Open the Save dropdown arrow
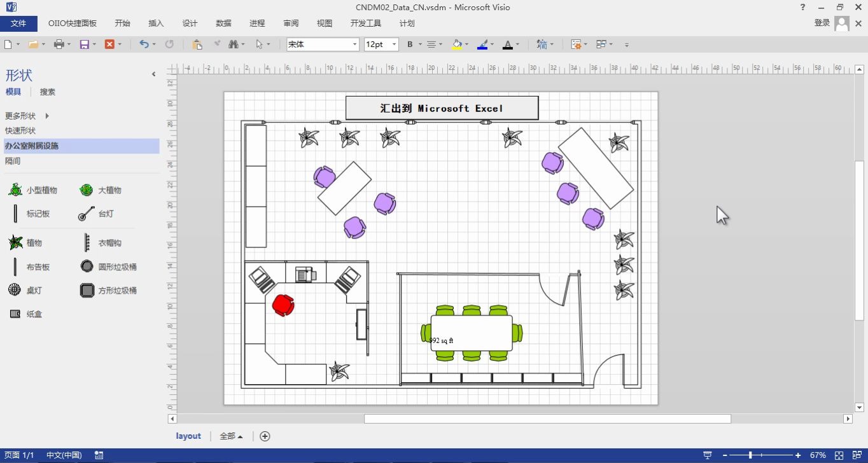Screen dimensions: 868x463 click(94, 45)
